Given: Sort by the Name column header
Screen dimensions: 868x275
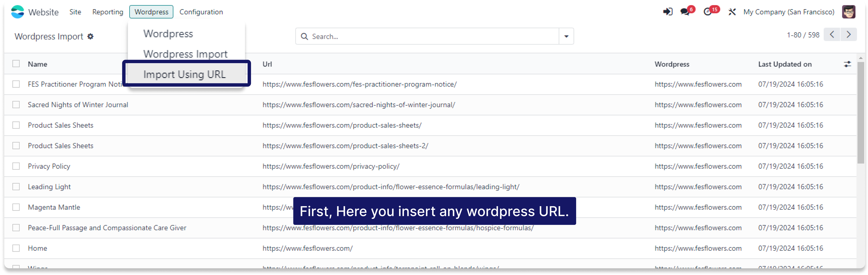Looking at the screenshot, I should click(x=37, y=64).
